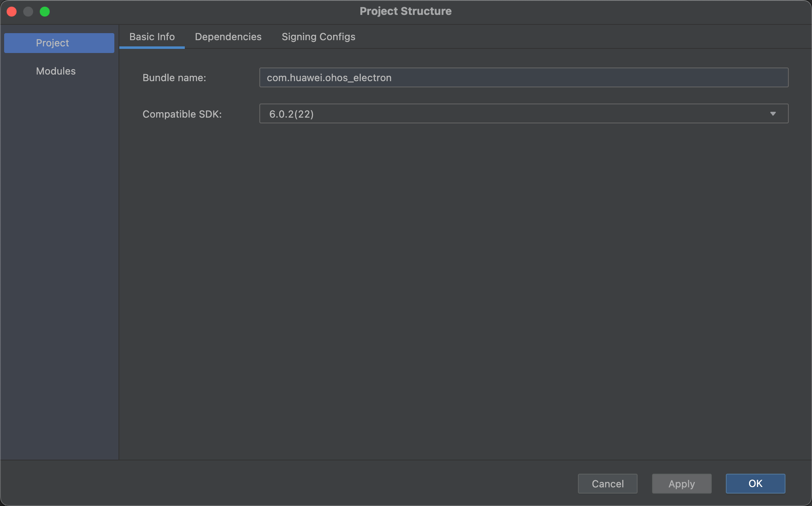Click the Compatible SDK dropdown arrow
Screen dimensions: 812x506
(x=773, y=114)
